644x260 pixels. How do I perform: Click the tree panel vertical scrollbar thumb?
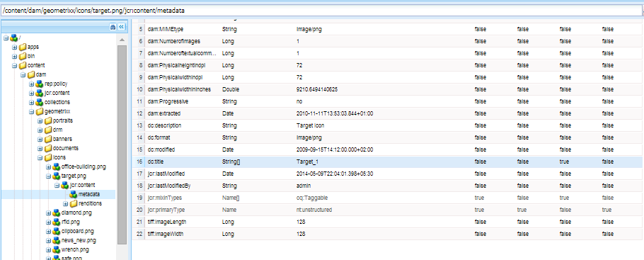coord(122,145)
